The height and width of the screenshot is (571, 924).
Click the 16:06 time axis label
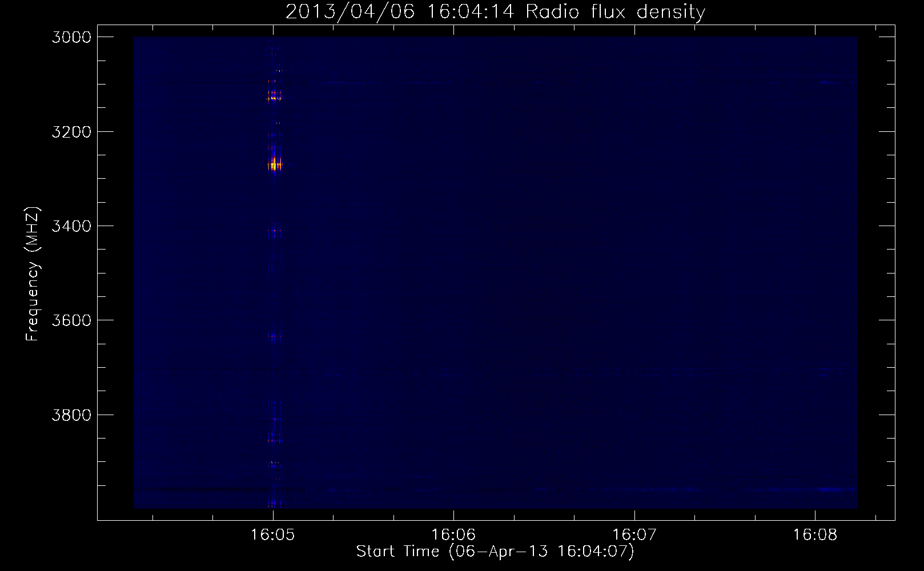[x=453, y=534]
